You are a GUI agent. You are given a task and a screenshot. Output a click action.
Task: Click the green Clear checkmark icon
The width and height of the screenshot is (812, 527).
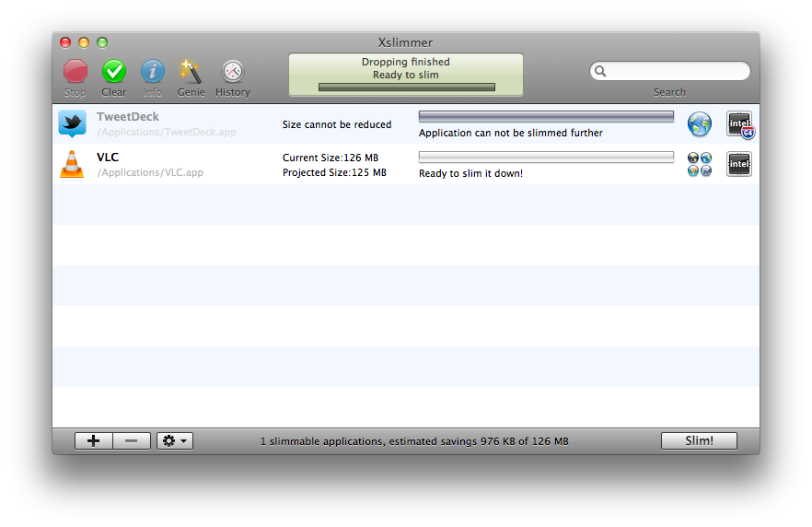114,71
